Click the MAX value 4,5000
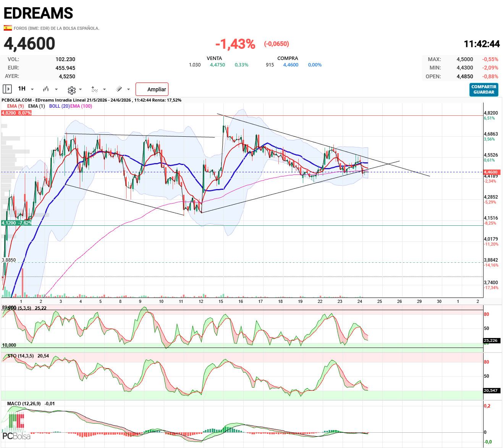This screenshot has width=503, height=448. click(x=465, y=59)
